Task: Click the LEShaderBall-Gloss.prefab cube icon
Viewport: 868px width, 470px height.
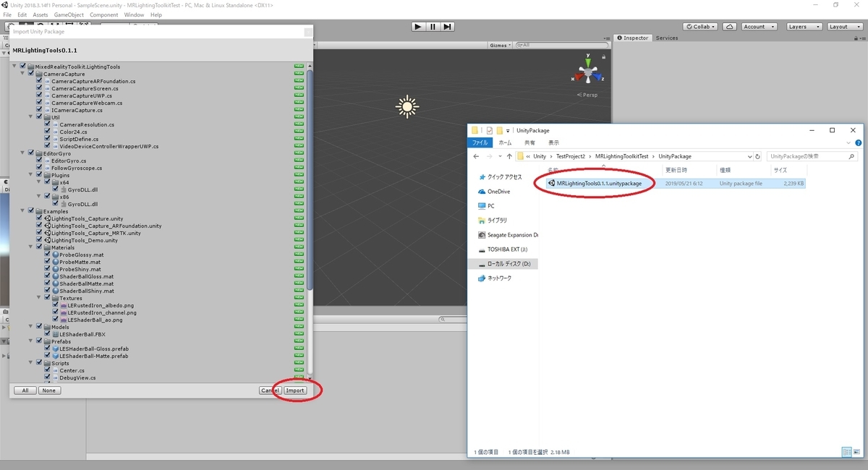Action: 55,349
